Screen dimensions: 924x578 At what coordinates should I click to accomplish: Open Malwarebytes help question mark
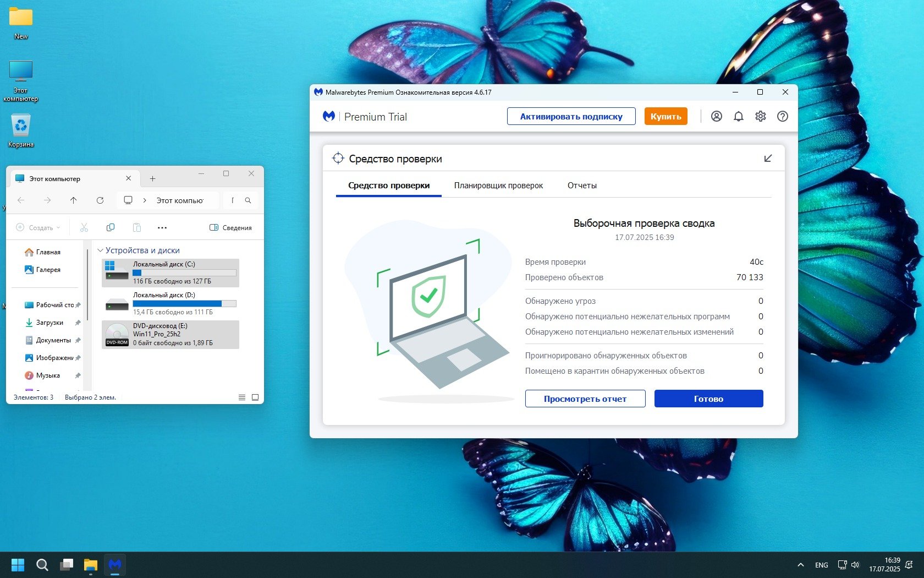click(x=782, y=116)
